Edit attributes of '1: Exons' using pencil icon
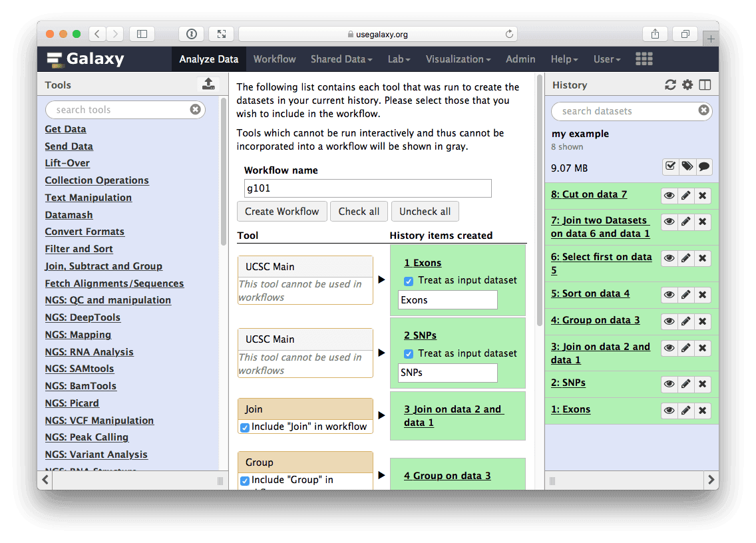Screen dimensions: 756x543 point(686,411)
